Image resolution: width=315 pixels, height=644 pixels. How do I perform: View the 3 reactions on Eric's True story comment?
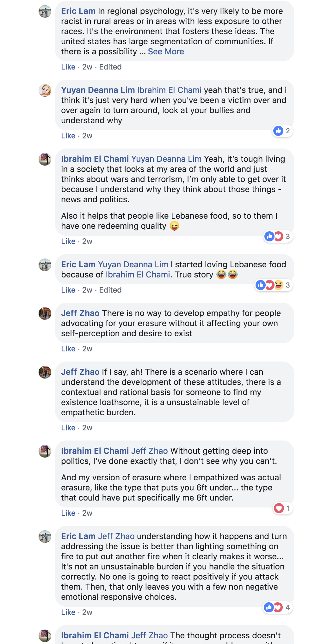click(x=274, y=285)
